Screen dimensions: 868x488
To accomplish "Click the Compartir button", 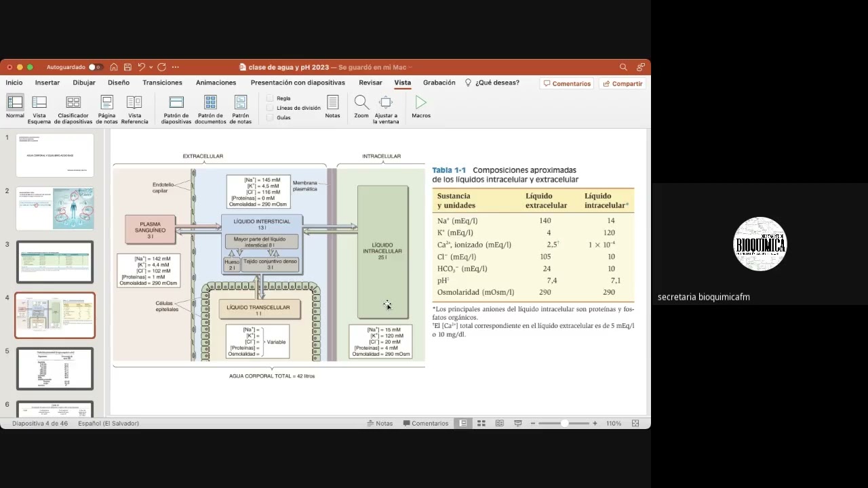I will click(x=623, y=83).
